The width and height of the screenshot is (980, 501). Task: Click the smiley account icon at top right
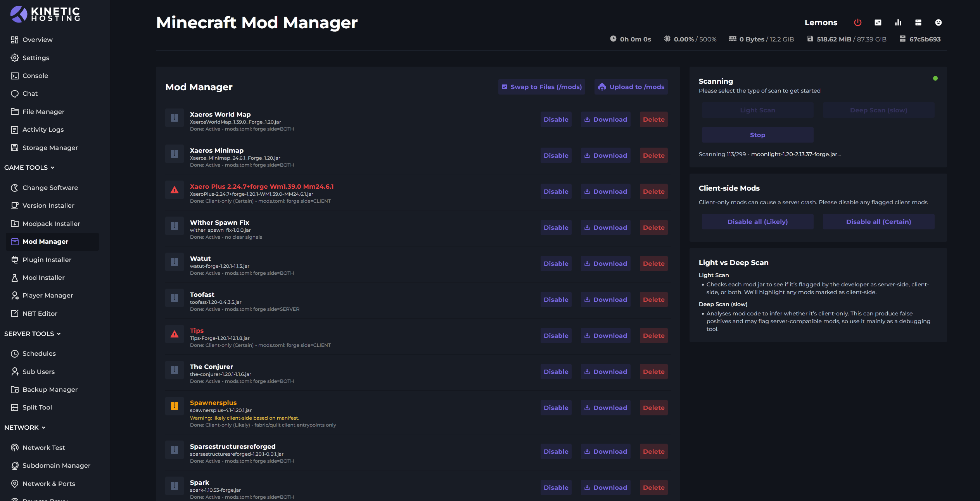pyautogui.click(x=939, y=22)
